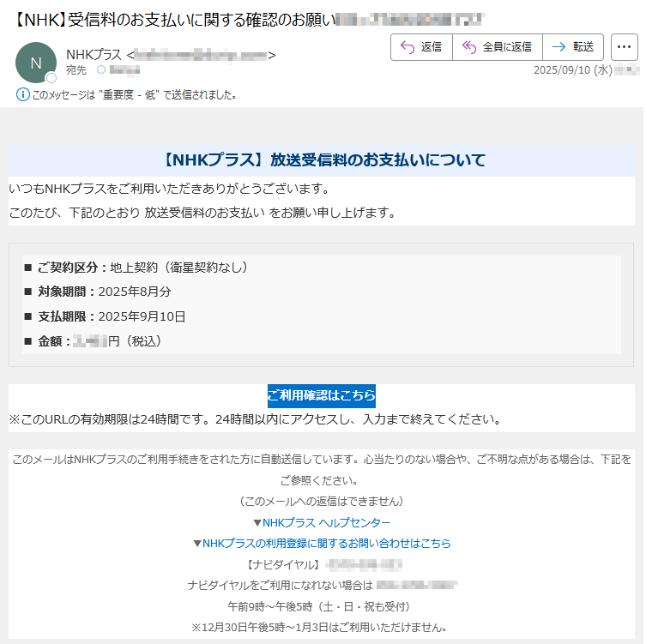Image resolution: width=646 pixels, height=644 pixels.
Task: Click the 金額 amount line
Action: [94, 341]
